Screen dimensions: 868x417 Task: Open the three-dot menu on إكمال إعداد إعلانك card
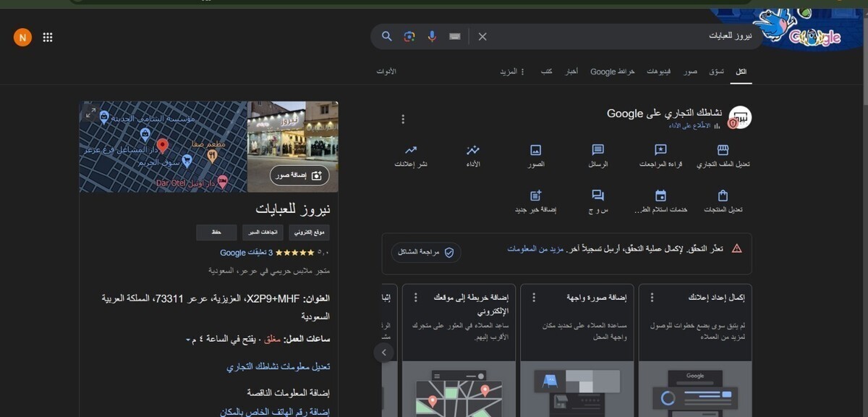pyautogui.click(x=650, y=295)
